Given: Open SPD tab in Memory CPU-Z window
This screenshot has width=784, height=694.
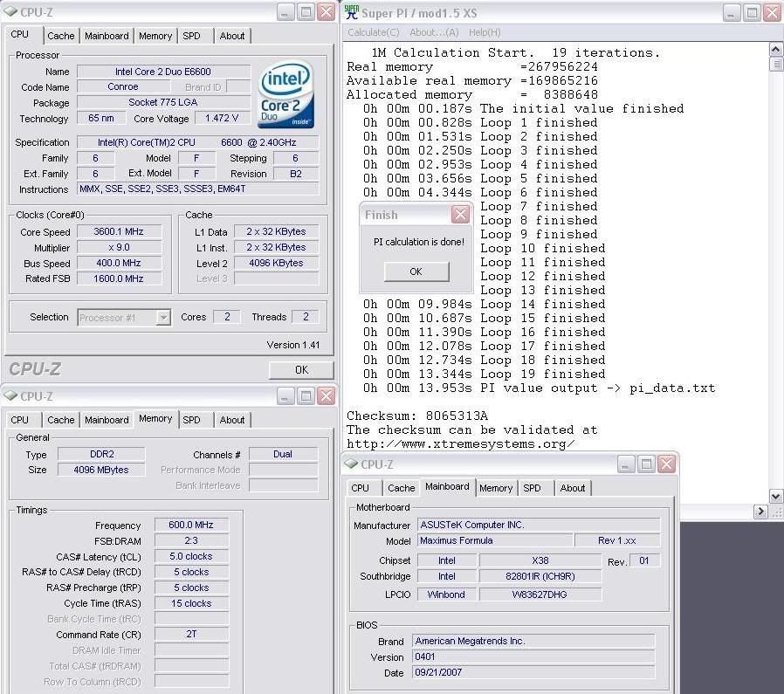Looking at the screenshot, I should (x=191, y=420).
